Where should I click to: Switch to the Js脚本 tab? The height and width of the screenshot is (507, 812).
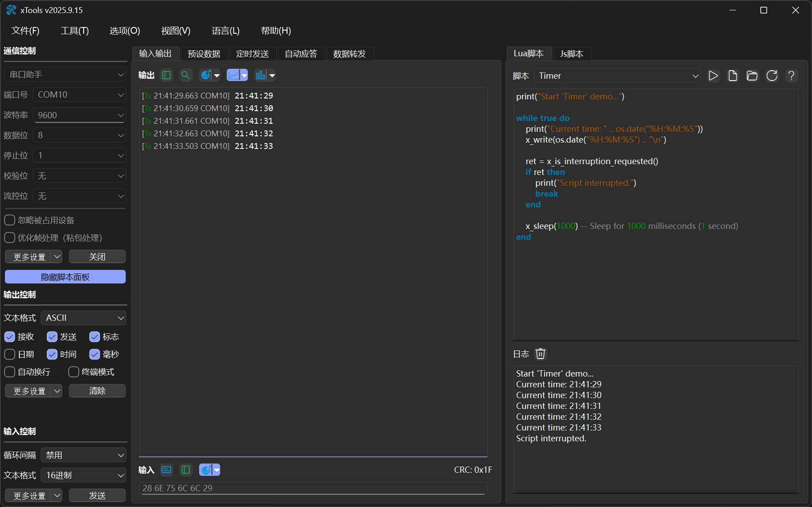pyautogui.click(x=571, y=54)
